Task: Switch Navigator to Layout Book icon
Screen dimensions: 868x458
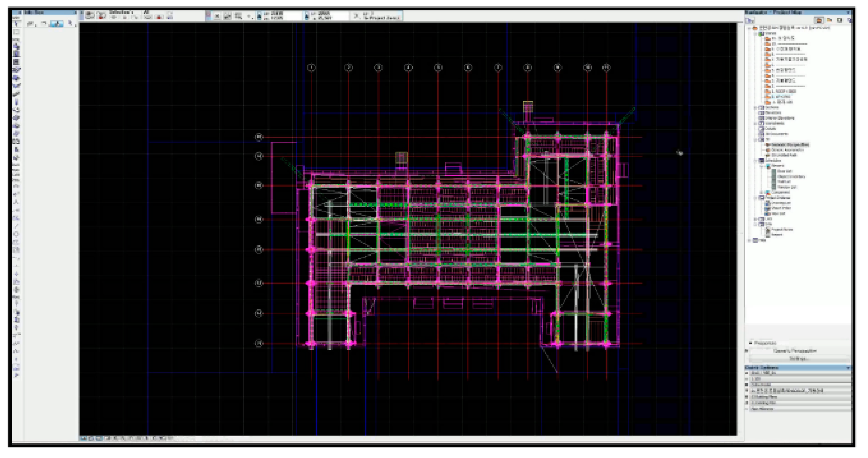Action: 840,20
